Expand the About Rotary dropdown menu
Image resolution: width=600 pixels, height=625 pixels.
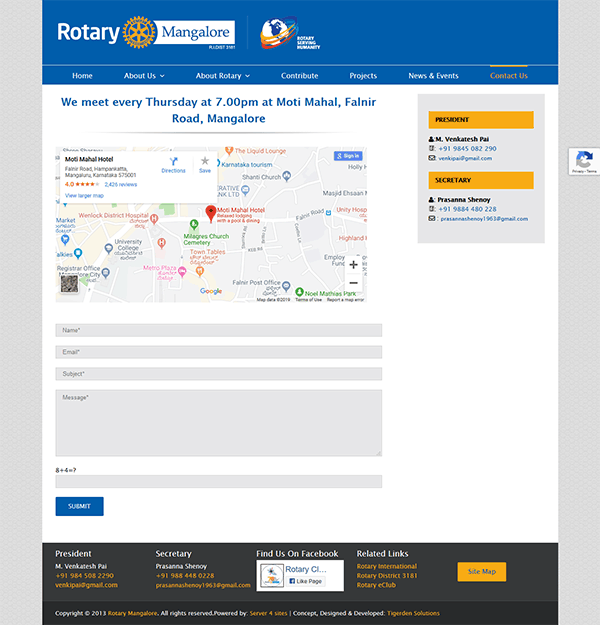(222, 76)
